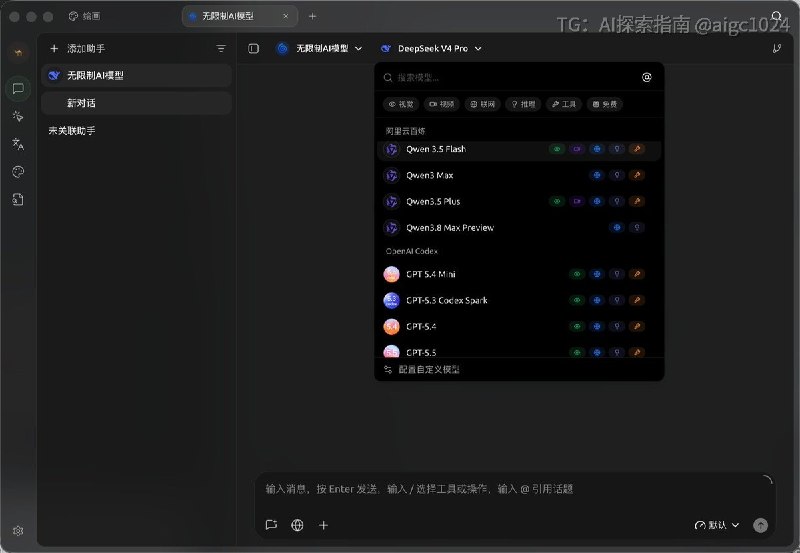This screenshot has width=800, height=553.
Task: Click the filter icon beside 添加助手
Action: 220,48
